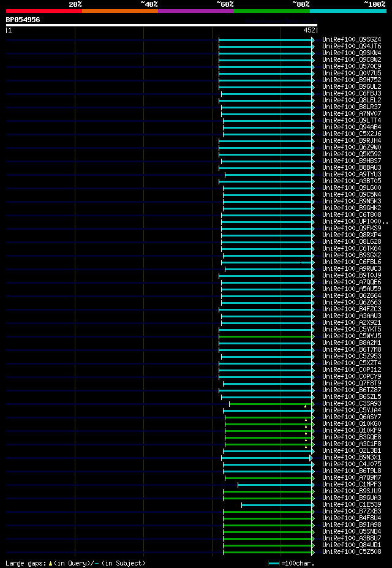Select the UniRef100_Q5K592 hit label
Screen dimensions: 392x568
[352, 154]
